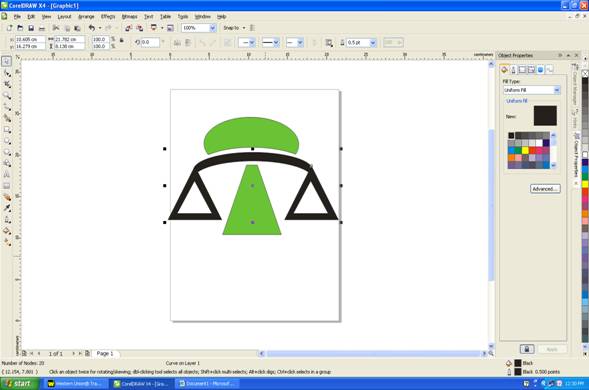Open the Tools menu

coord(183,17)
